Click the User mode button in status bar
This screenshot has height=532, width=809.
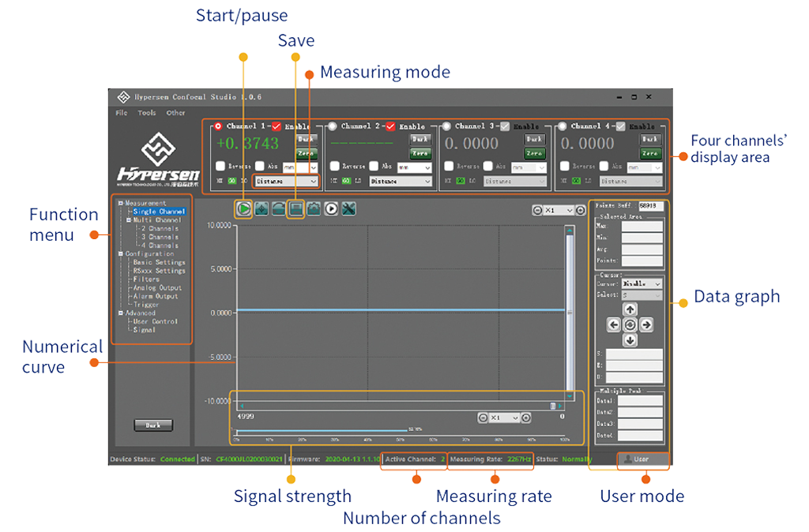tap(642, 459)
